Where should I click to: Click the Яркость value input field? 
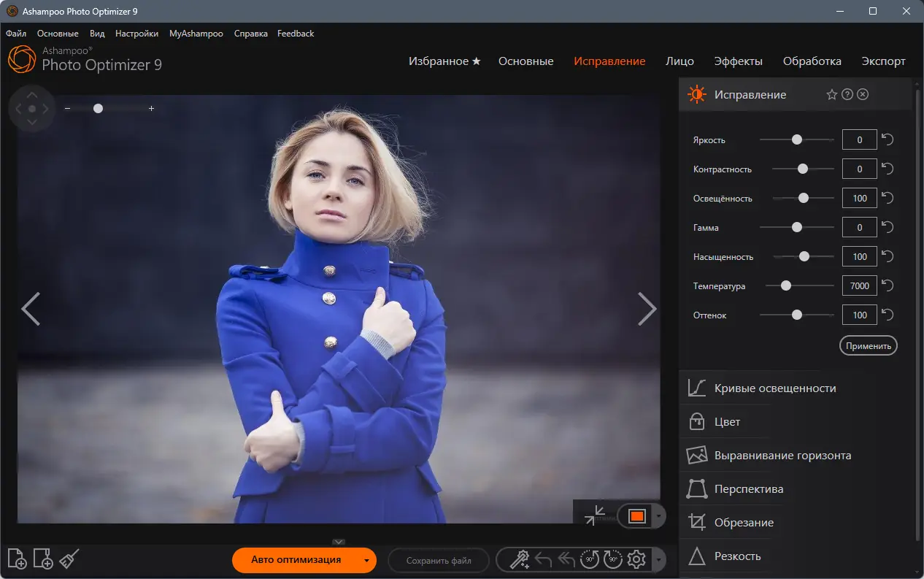(859, 139)
